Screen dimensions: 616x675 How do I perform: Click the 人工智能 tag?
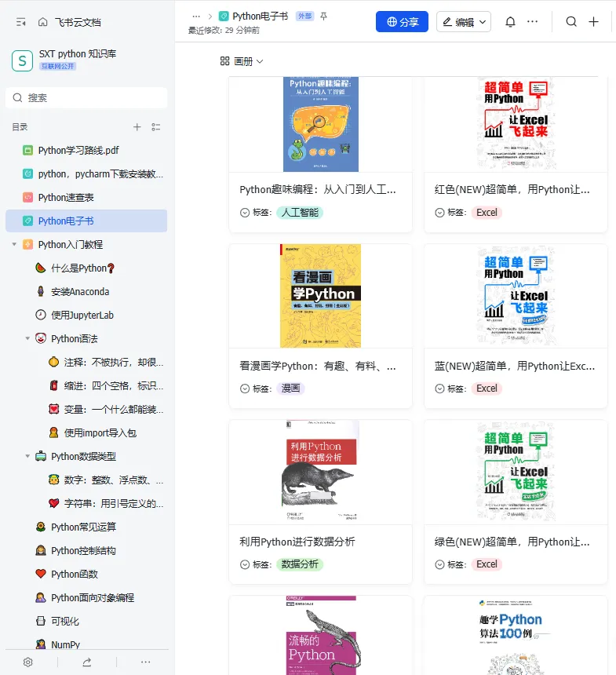tap(300, 213)
